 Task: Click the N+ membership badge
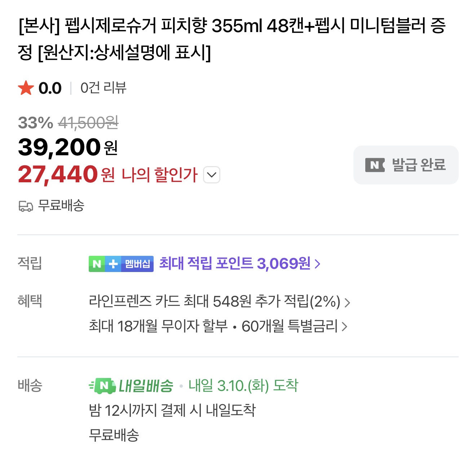[121, 264]
